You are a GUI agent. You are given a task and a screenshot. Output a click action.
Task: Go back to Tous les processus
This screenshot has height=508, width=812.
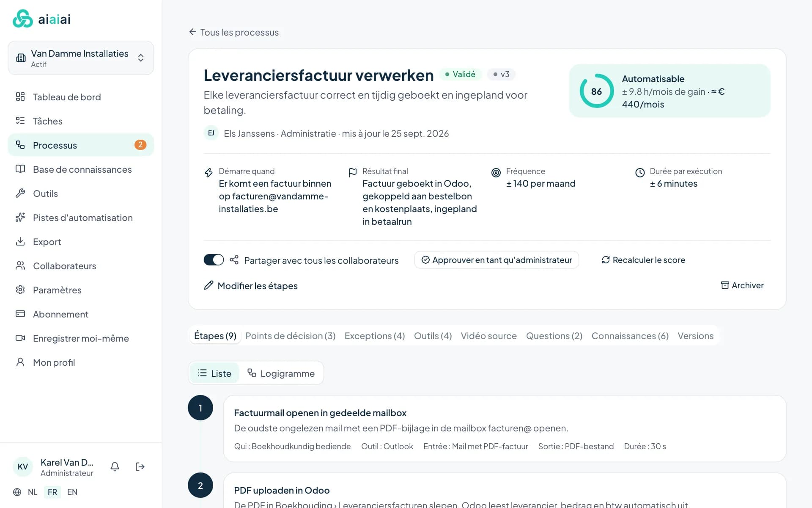(x=234, y=32)
